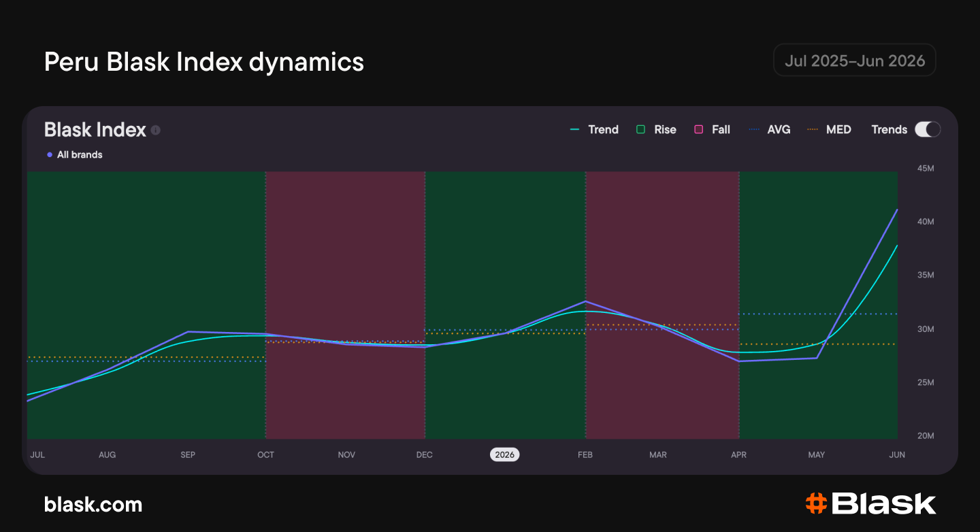
Task: Click the Trends label next to the switch
Action: point(889,129)
